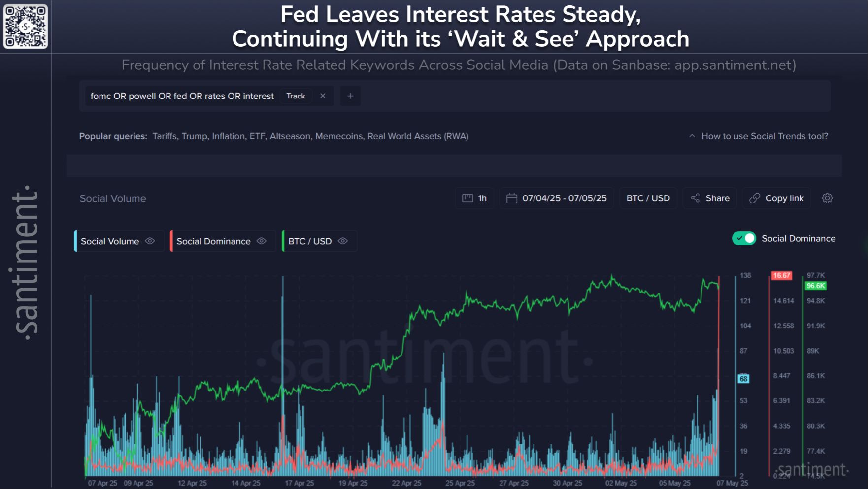Open the BTC / USD asset selector
The image size is (868, 489).
(648, 198)
